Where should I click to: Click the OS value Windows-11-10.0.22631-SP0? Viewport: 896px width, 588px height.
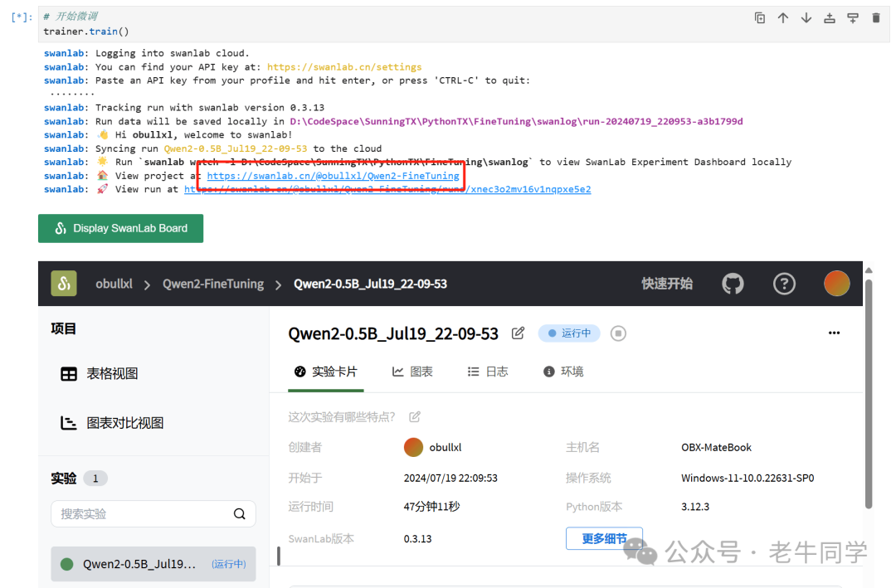tap(747, 478)
